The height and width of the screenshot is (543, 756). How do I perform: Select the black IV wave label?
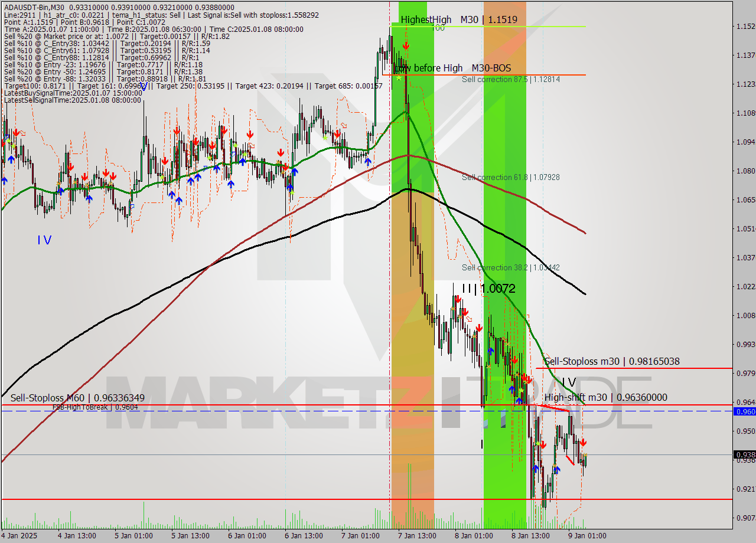coord(568,382)
